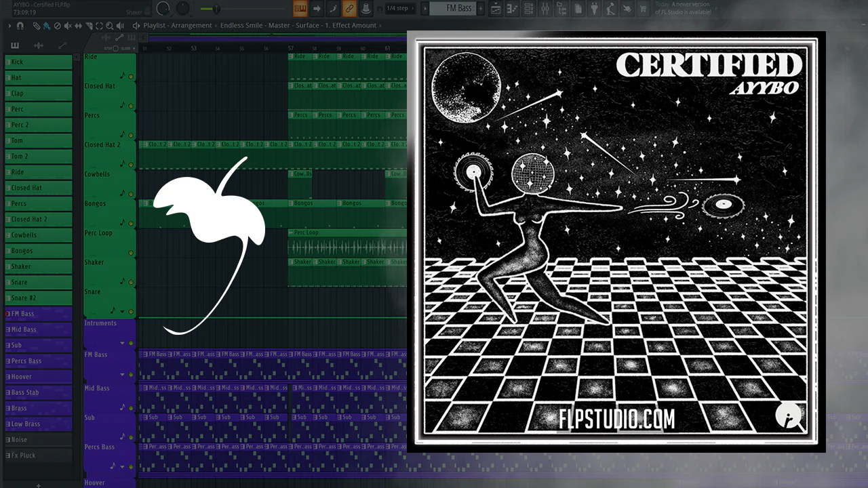The width and height of the screenshot is (868, 488).
Task: Select the Tom 2 pattern in picker
Action: [x=38, y=156]
